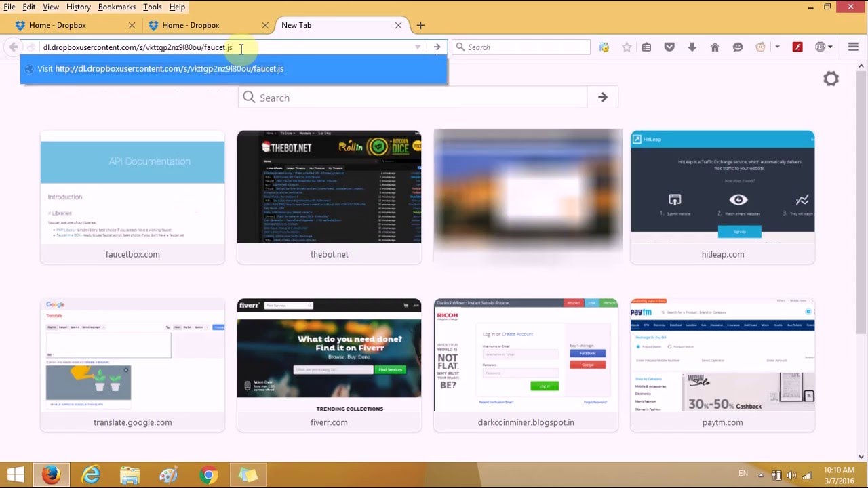Open File Explorer from taskbar

pyautogui.click(x=130, y=475)
